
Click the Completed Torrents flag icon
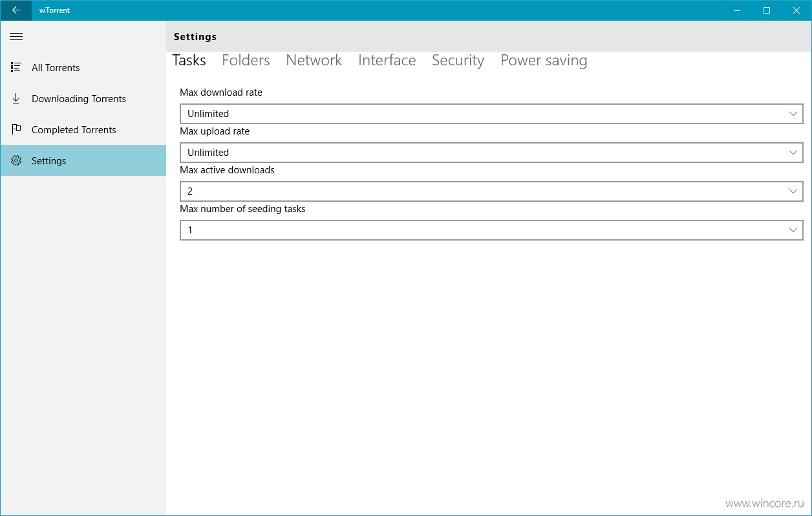[16, 129]
